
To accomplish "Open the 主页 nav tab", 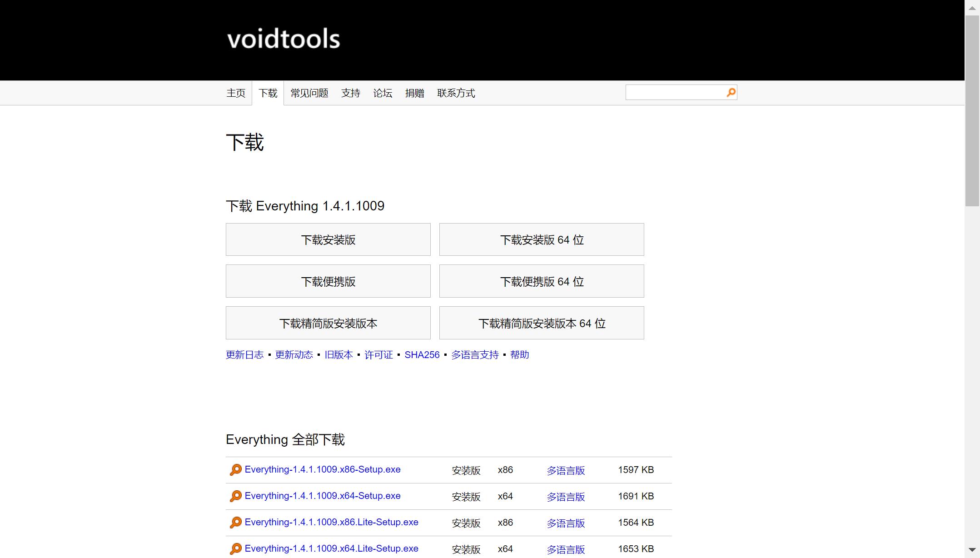I will click(236, 93).
